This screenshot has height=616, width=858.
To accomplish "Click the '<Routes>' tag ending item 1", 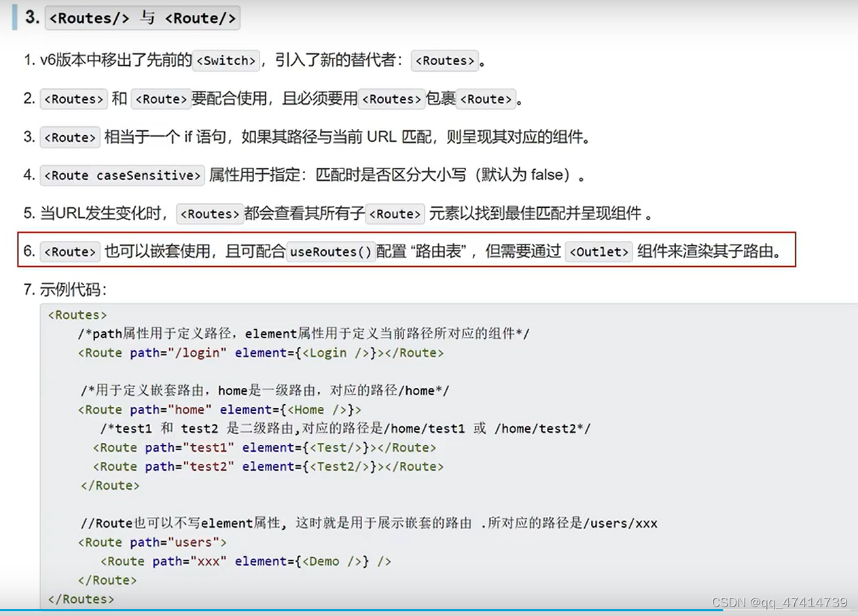I will tap(445, 60).
